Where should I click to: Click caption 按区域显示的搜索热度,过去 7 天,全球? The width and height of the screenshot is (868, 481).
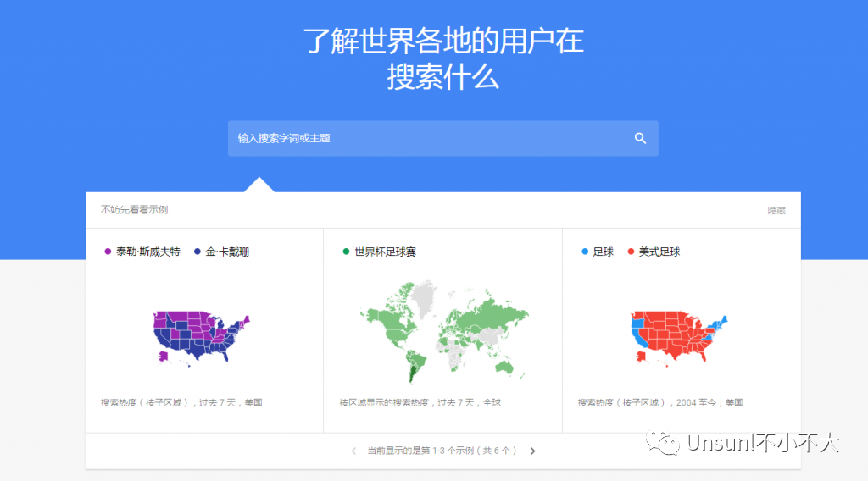(420, 402)
